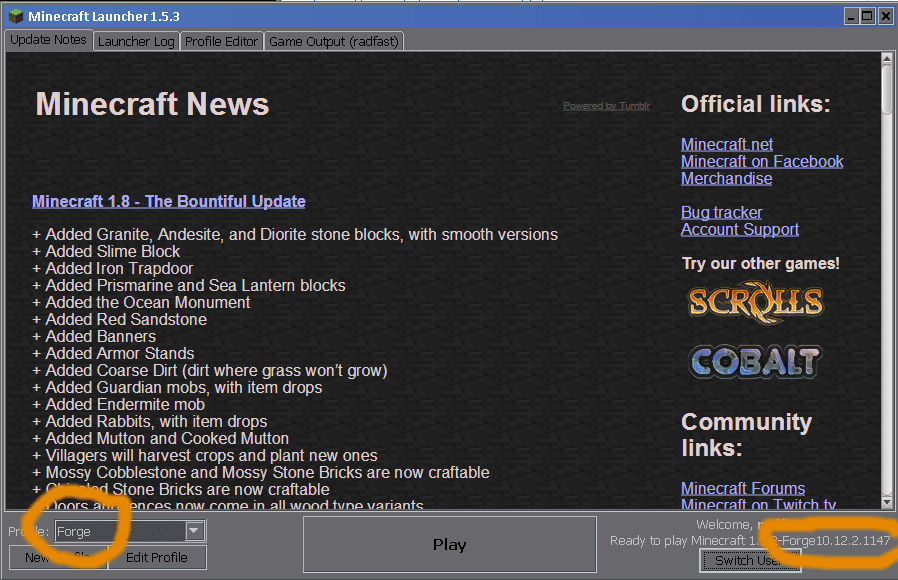This screenshot has height=580, width=898.
Task: Open the Minecraft.net link
Action: 727,145
